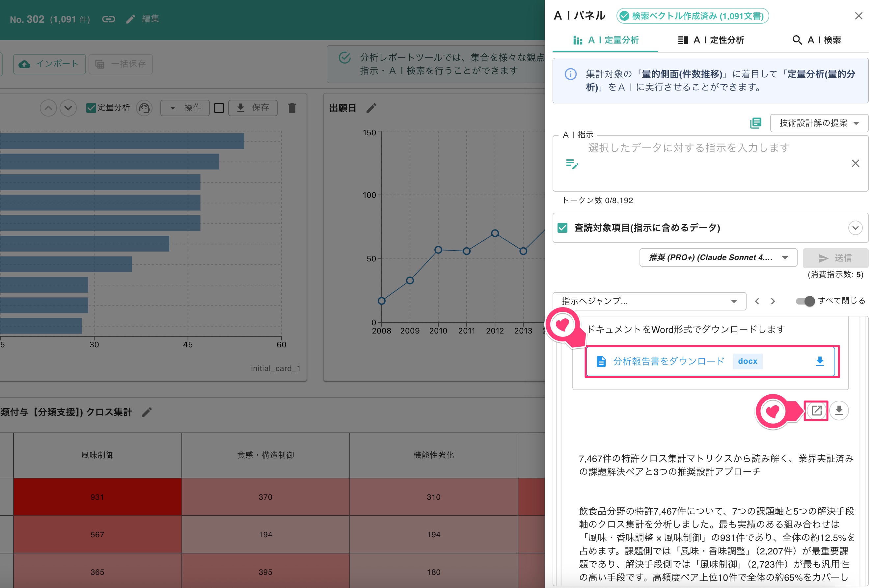Click the 保存 download button
Screen dimensions: 874x588
pyautogui.click(x=253, y=108)
